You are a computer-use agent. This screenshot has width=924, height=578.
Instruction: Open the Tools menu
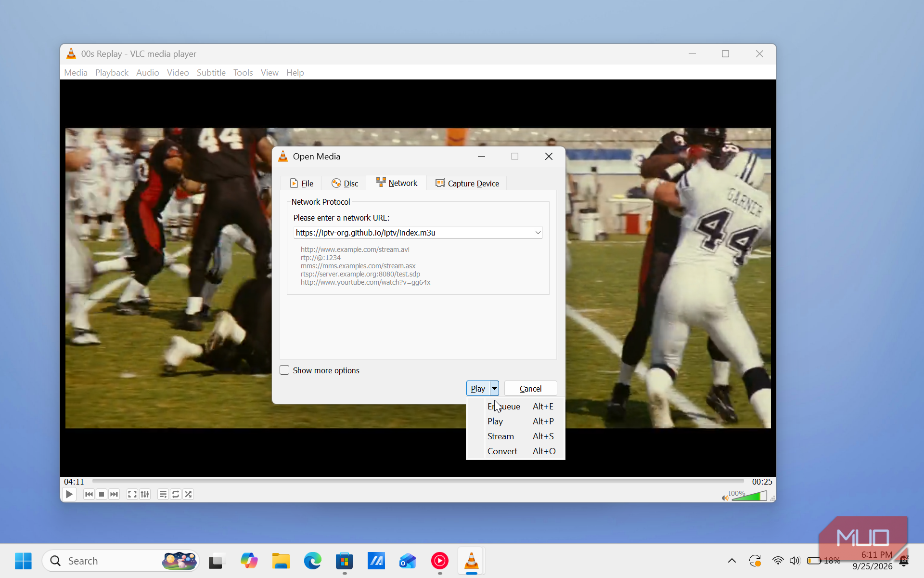[243, 73]
